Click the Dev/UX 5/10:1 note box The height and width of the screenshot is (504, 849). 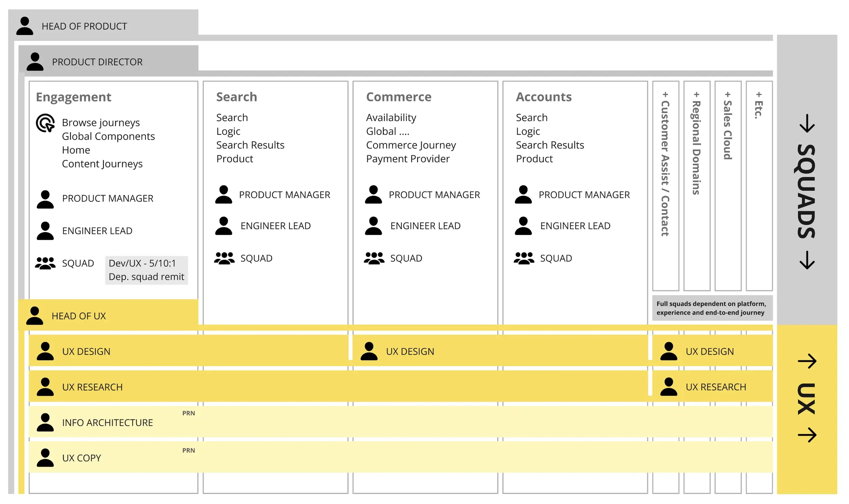point(146,270)
